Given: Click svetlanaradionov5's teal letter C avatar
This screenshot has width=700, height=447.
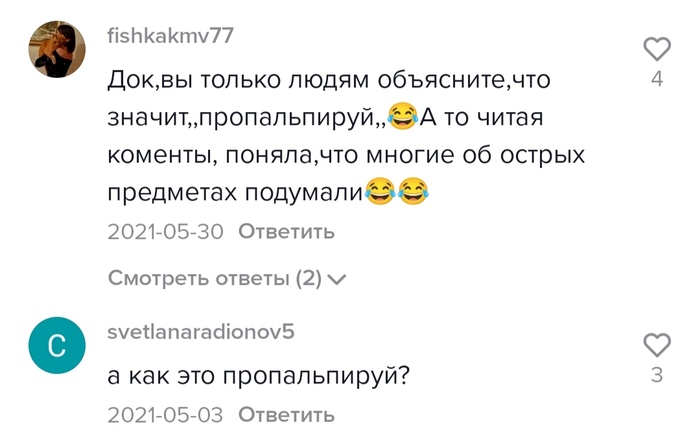Looking at the screenshot, I should (55, 347).
